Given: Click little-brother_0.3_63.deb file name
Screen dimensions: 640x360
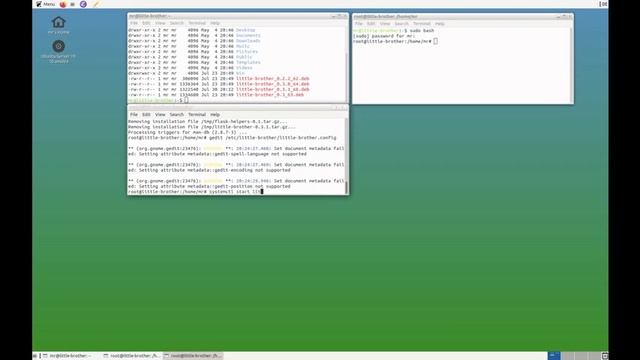Looking at the screenshot, I should [269, 94].
